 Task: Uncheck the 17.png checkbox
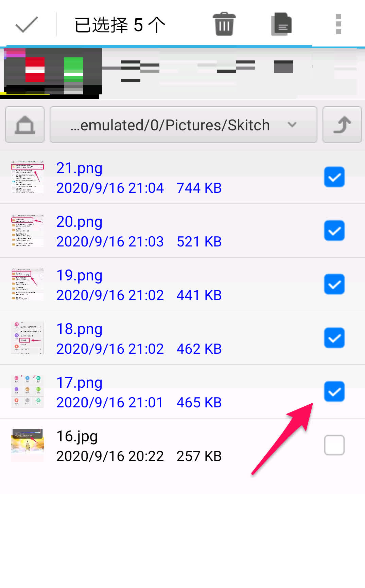(x=334, y=391)
